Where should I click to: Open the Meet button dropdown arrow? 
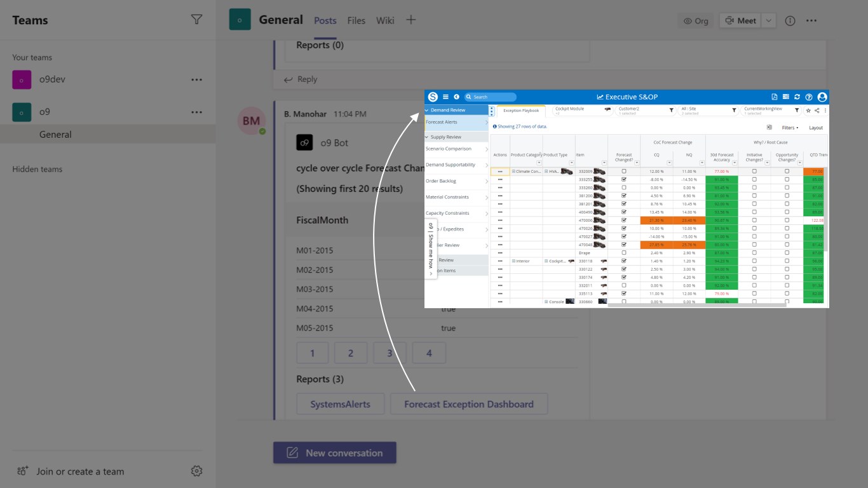tap(769, 20)
